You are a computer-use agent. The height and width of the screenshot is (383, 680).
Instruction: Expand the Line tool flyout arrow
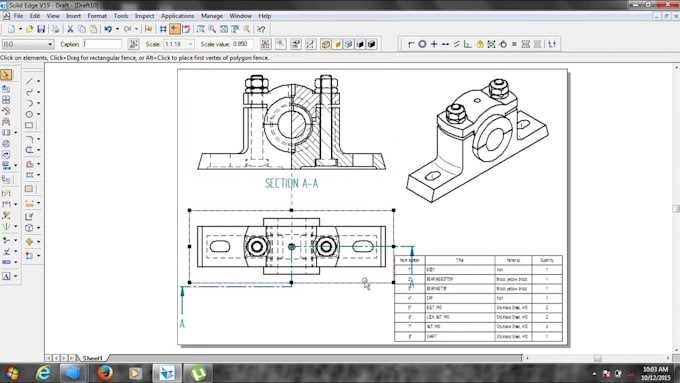pyautogui.click(x=38, y=81)
